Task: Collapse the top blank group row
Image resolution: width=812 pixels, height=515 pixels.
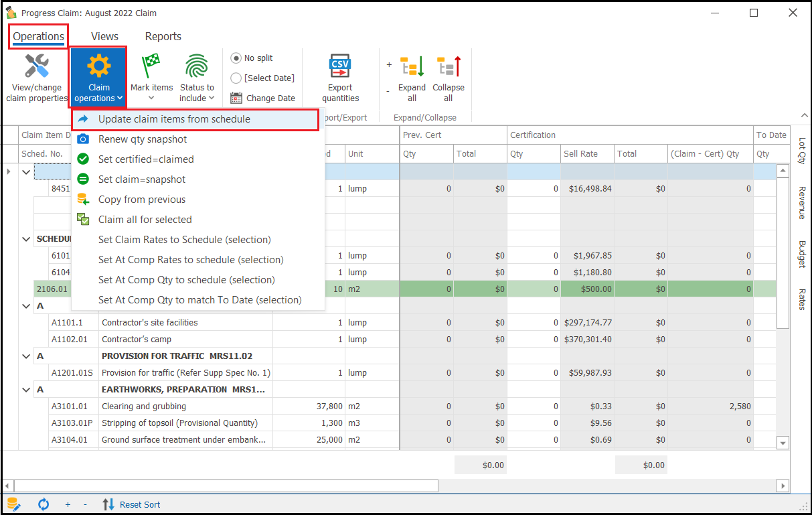Action: [26, 171]
